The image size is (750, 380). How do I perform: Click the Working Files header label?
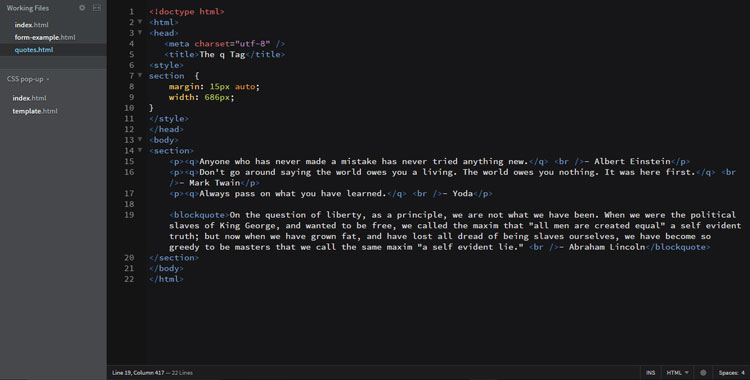click(x=28, y=8)
